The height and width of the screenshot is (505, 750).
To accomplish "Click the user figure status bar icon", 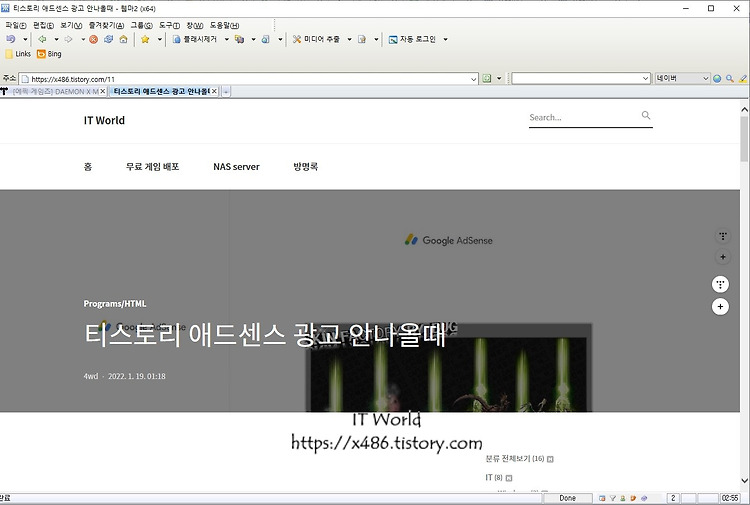I will tap(623, 498).
